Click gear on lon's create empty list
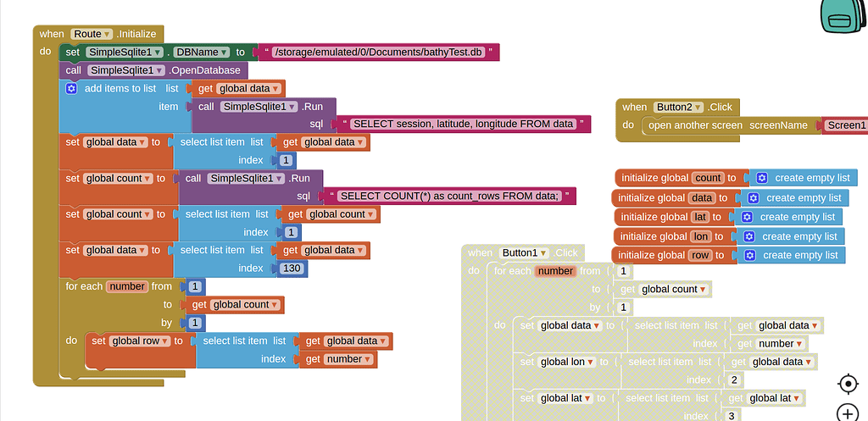 click(749, 236)
